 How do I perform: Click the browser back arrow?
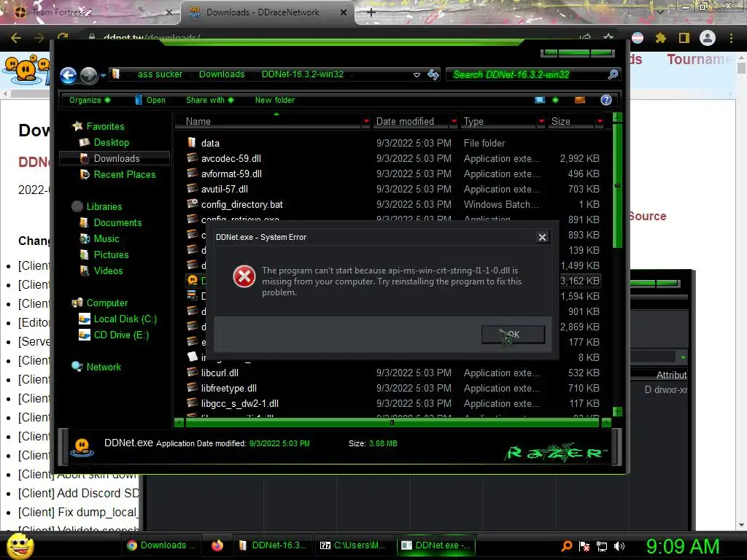point(16,38)
